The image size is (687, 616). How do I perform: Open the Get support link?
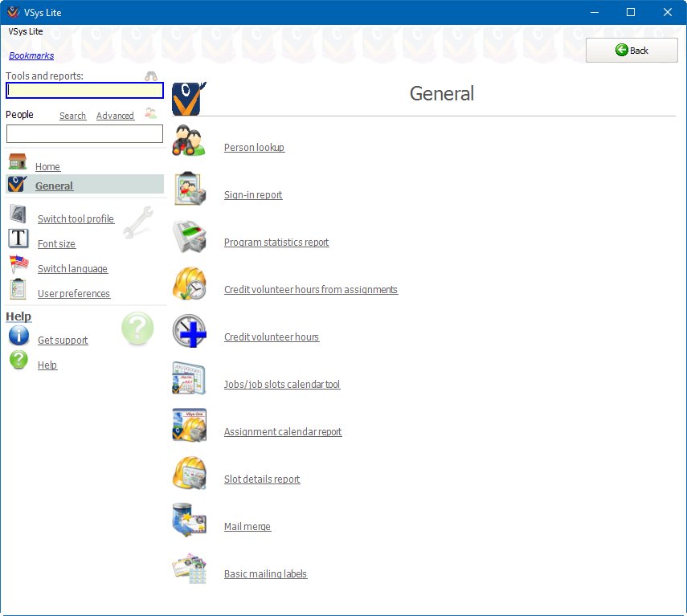pos(63,341)
